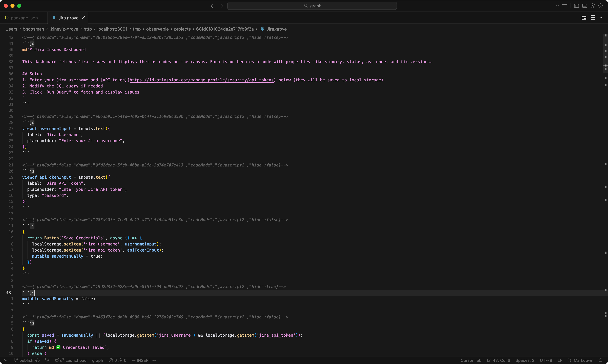This screenshot has height=364, width=608.
Task: Open the .kineviz-grove breadcrumb segment
Action: pos(64,29)
